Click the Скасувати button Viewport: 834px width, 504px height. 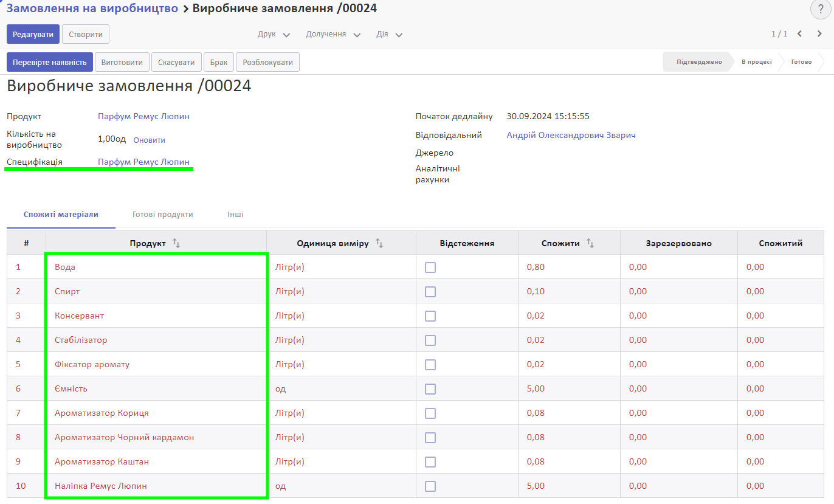tap(176, 62)
